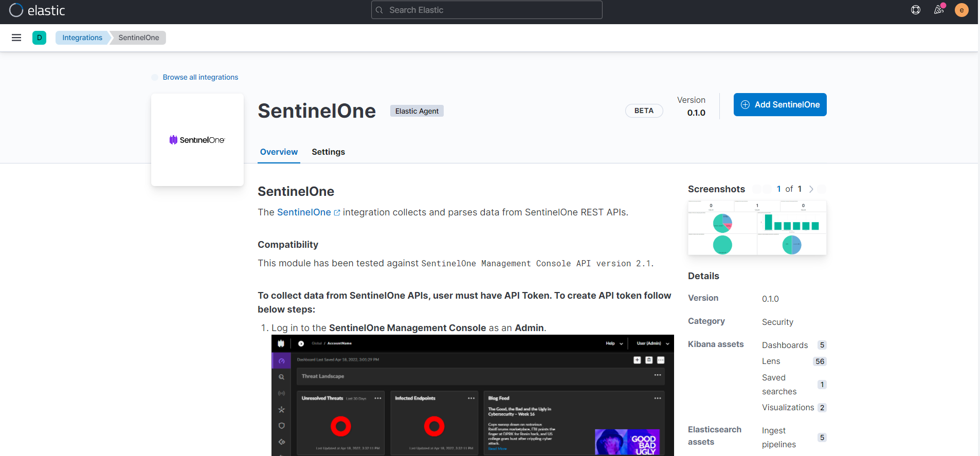Select the Overview tab
Screen dimensions: 980x456
(x=279, y=152)
